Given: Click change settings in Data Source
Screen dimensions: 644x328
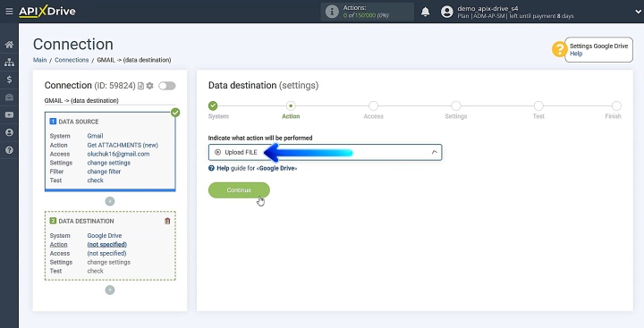Looking at the screenshot, I should (108, 163).
